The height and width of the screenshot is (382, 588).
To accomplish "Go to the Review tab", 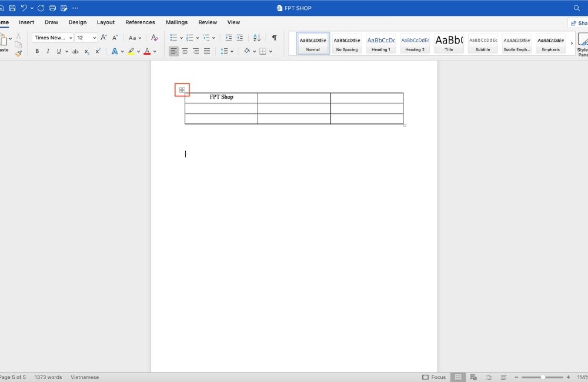I will (x=208, y=22).
